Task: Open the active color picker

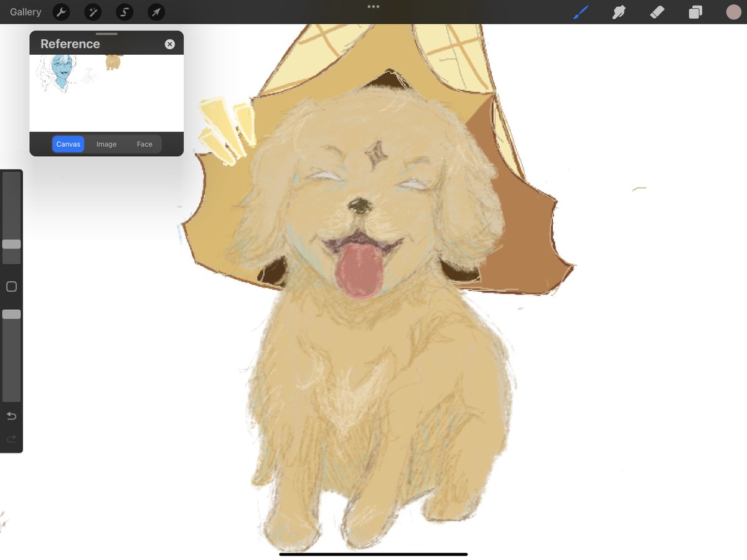Action: (733, 12)
